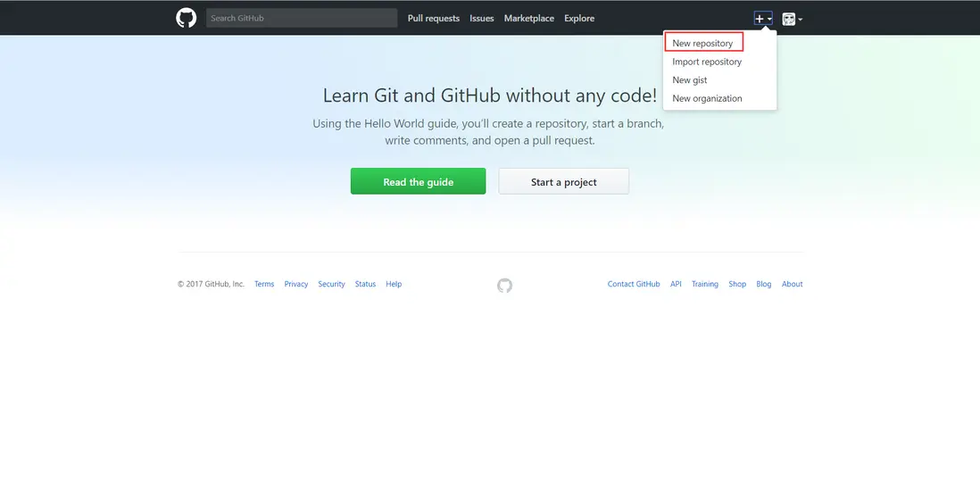
Task: Open the About footer link
Action: click(x=792, y=284)
